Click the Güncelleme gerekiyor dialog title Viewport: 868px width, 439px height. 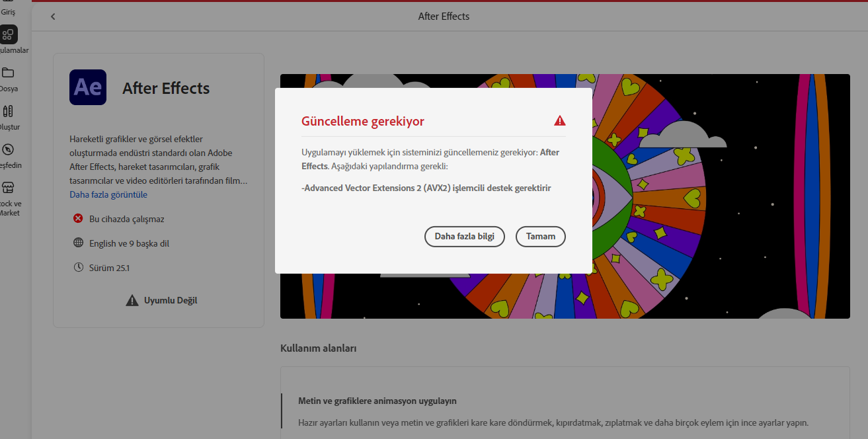pyautogui.click(x=363, y=121)
